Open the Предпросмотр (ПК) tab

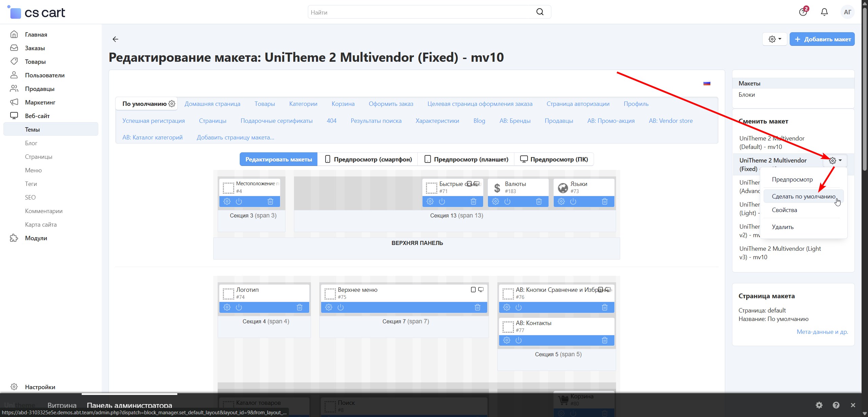pos(554,159)
